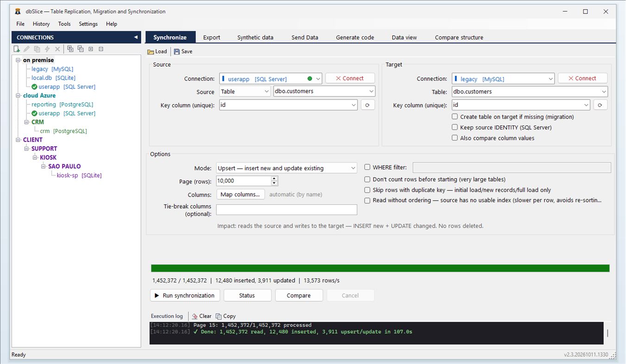Click the X delete icon in Connections toolbar
Viewport: 626px width, 364px height.
click(x=57, y=49)
